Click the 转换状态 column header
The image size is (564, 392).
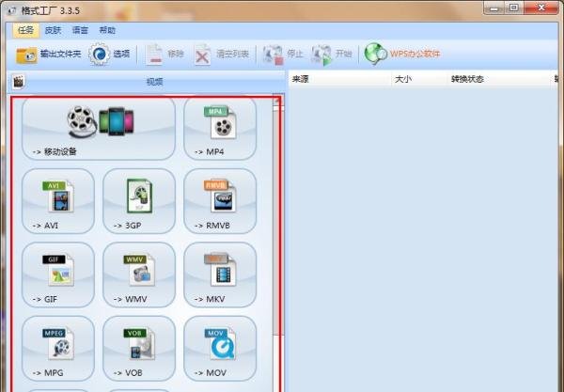coord(500,79)
